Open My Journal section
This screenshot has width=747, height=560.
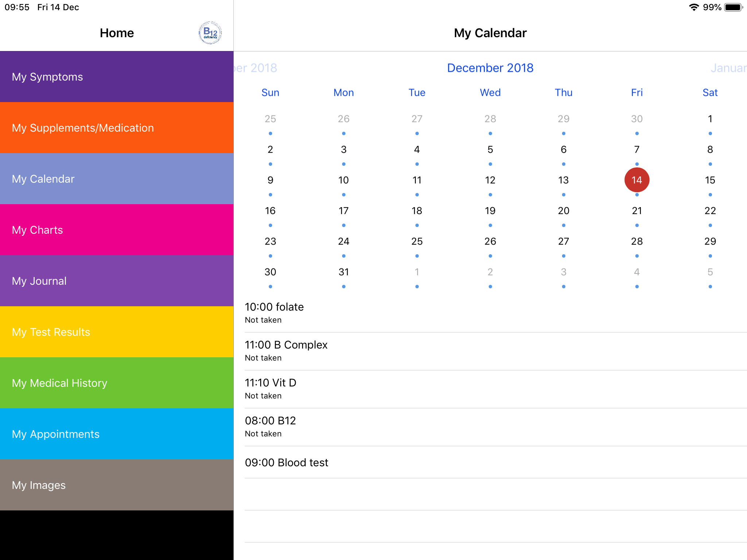tap(117, 281)
